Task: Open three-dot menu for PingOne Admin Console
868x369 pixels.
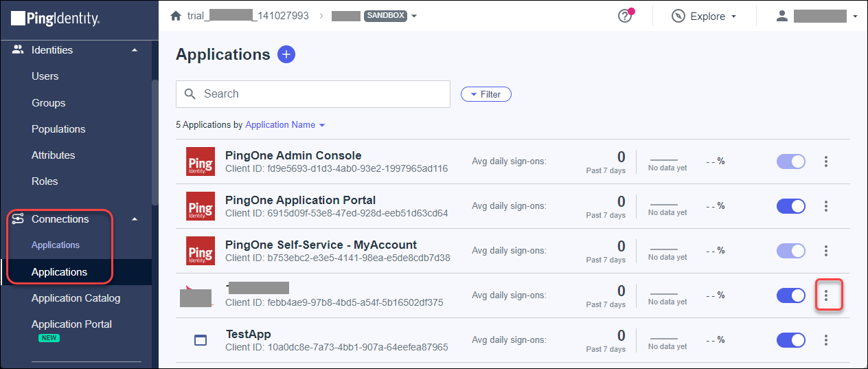Action: click(826, 161)
